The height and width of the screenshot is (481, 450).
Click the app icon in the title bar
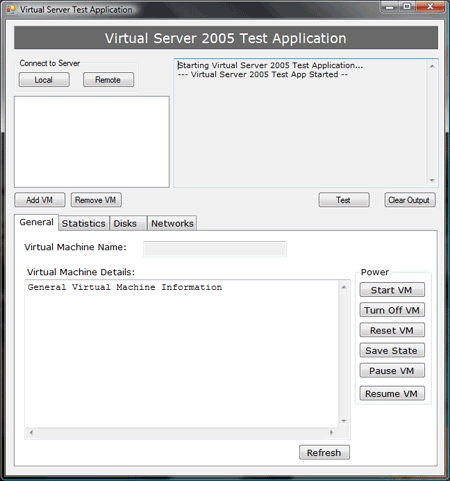11,10
